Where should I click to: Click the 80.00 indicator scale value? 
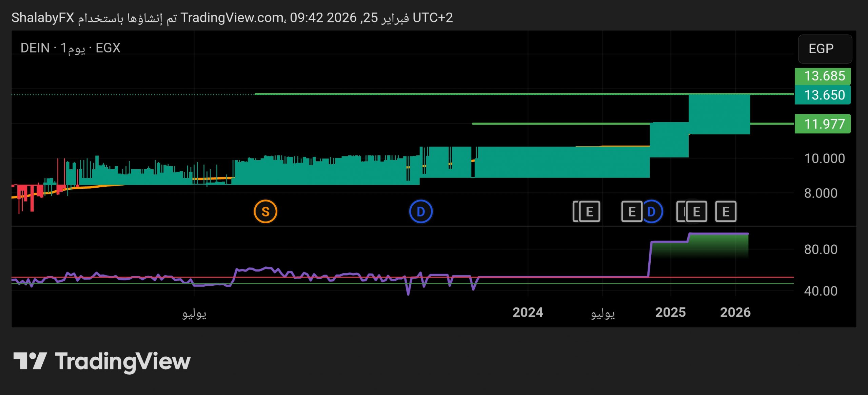click(821, 249)
